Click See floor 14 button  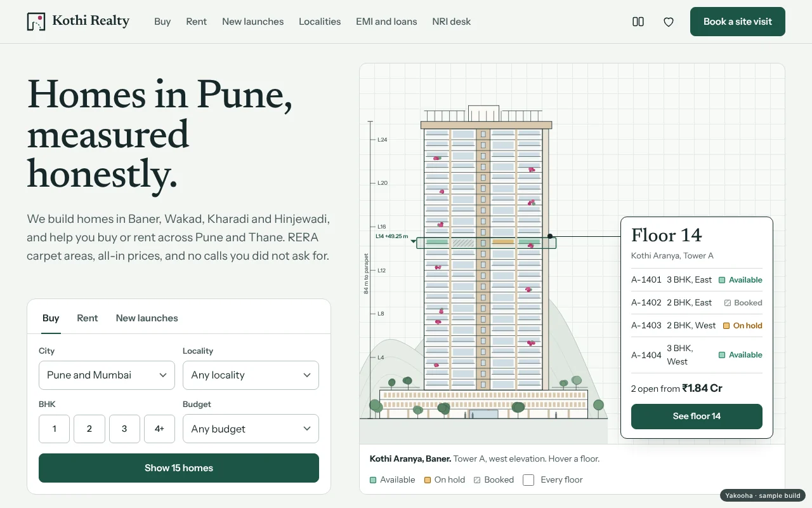click(x=697, y=417)
